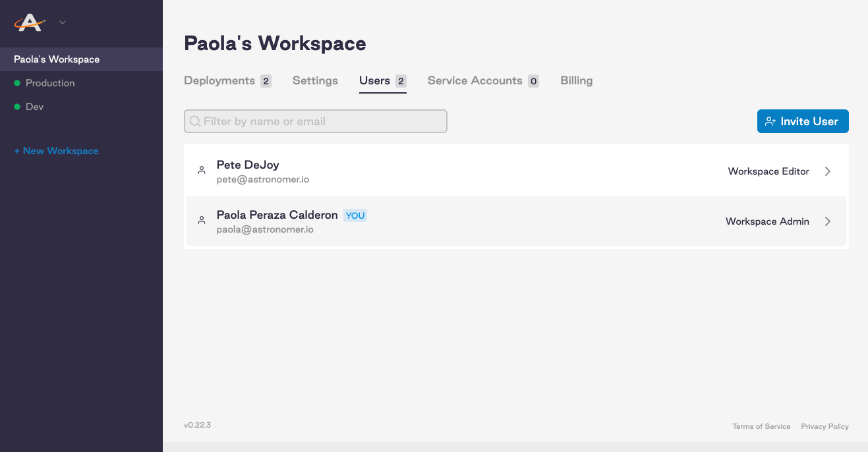Click Paola Peraza Calderon's avatar icon
The height and width of the screenshot is (452, 868).
click(x=201, y=220)
